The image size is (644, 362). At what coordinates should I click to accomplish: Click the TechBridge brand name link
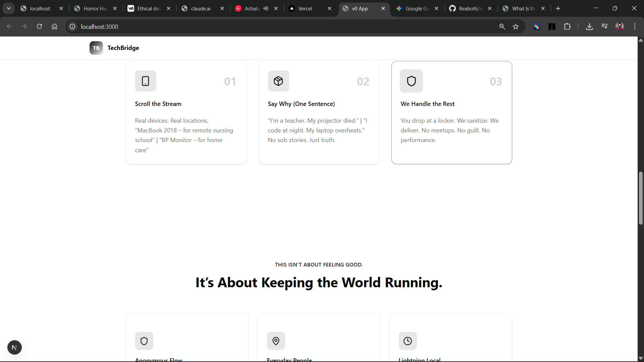click(x=123, y=48)
